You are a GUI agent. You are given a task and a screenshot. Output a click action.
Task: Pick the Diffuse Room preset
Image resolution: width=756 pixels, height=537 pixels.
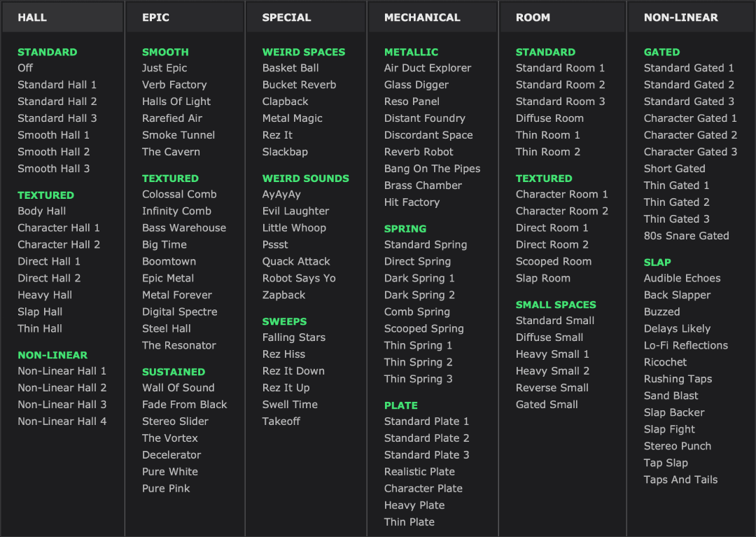coord(549,118)
